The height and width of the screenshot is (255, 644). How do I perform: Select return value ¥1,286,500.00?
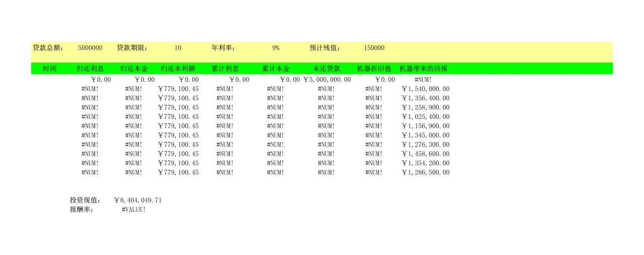pos(426,172)
